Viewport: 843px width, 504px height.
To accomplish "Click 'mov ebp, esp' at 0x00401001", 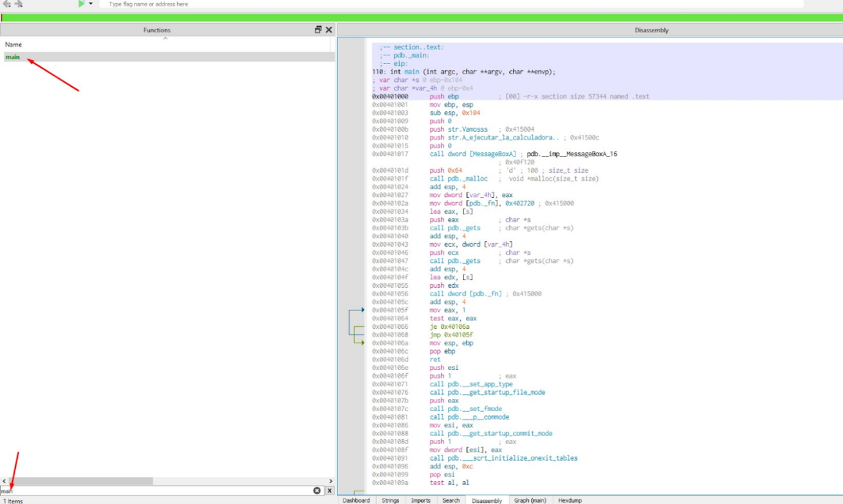I will tap(452, 104).
